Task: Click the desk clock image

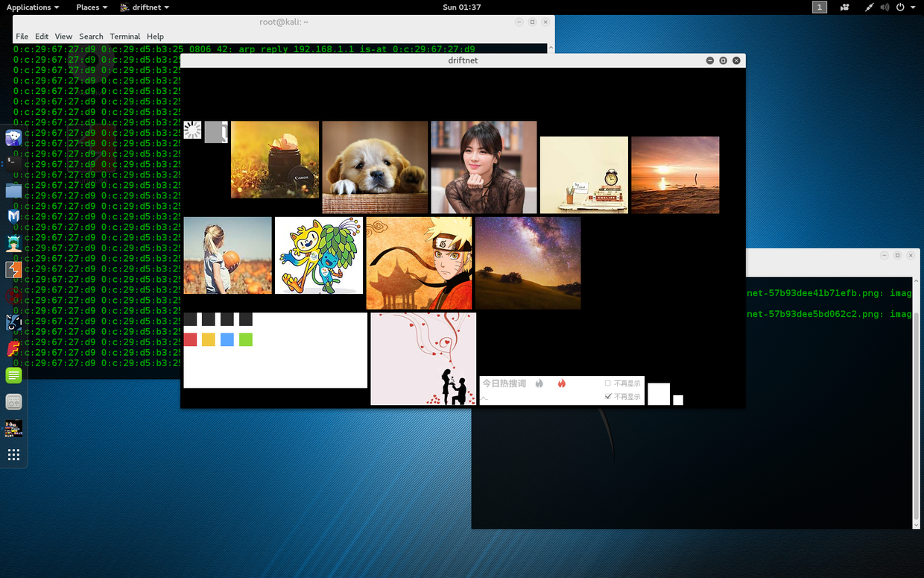Action: point(584,175)
